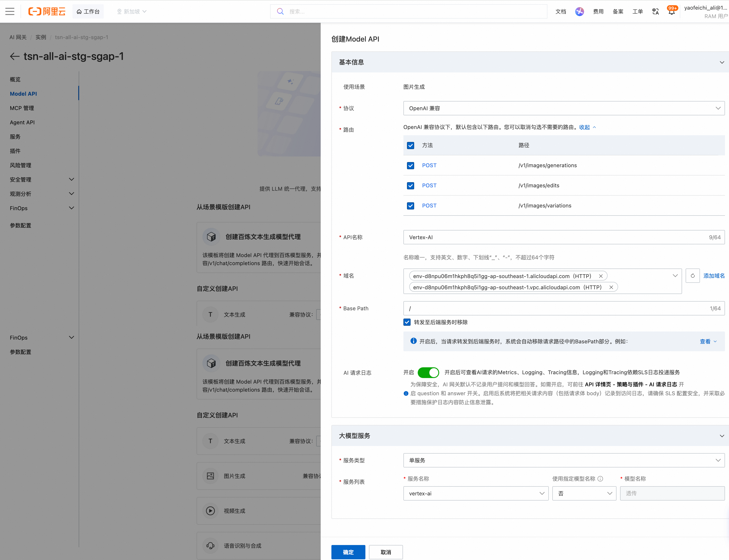Open the 域名 selection dropdown arrow
729x560 pixels.
point(675,276)
